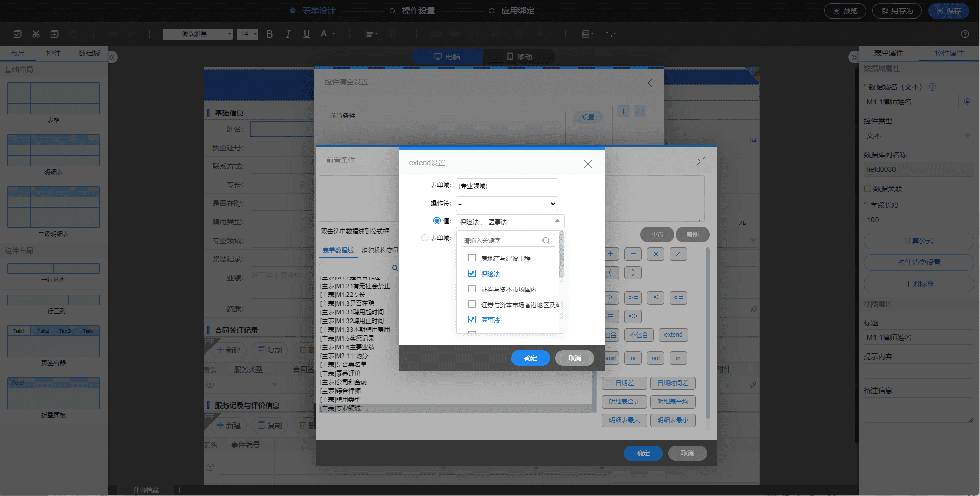
Task: Insert the less-than-or-equal operator
Action: point(678,297)
